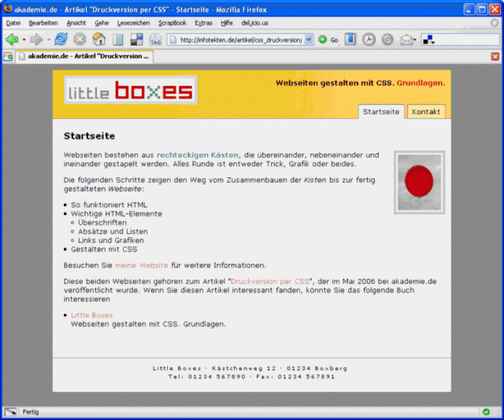Go to the Home page icon

pos(99,40)
